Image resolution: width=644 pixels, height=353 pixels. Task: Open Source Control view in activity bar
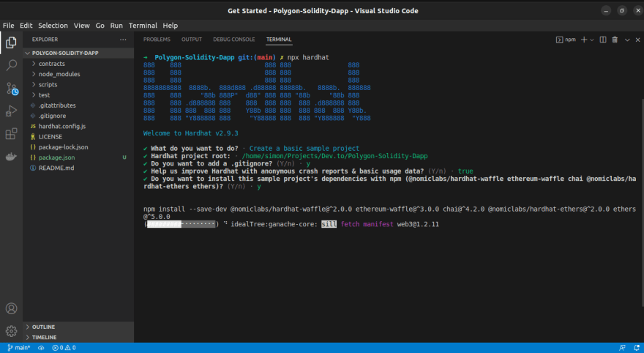(x=11, y=89)
